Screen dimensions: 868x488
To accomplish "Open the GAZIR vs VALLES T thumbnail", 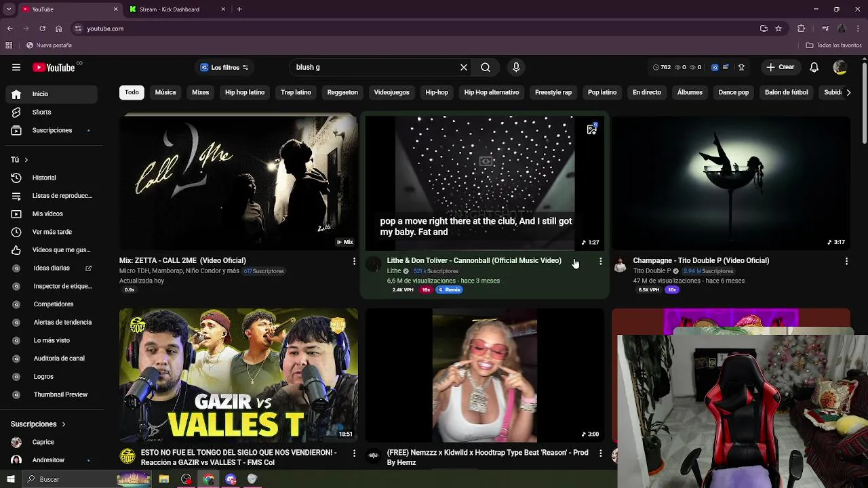I will coord(239,375).
